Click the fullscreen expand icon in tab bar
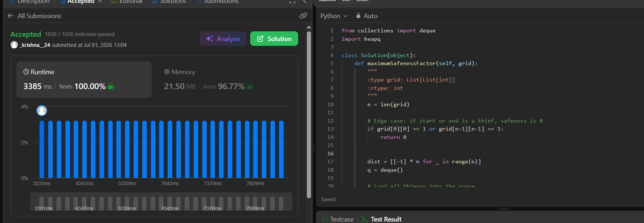 [292, 1]
